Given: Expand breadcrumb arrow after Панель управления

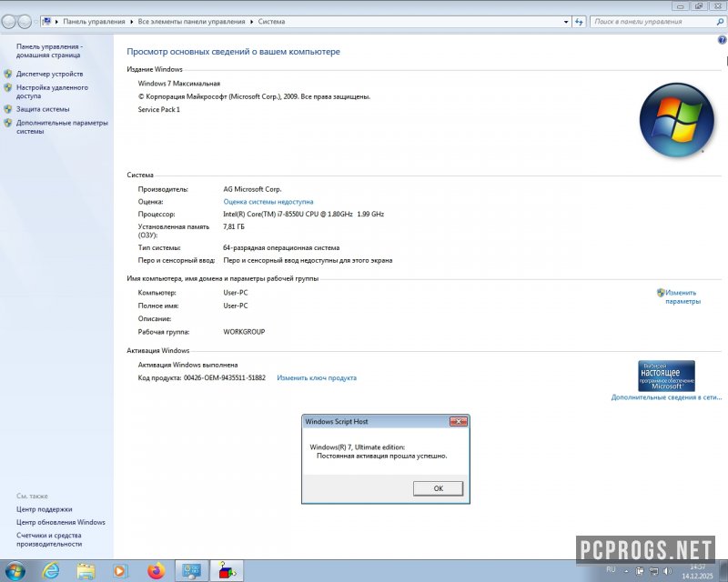Looking at the screenshot, I should pos(131,22).
